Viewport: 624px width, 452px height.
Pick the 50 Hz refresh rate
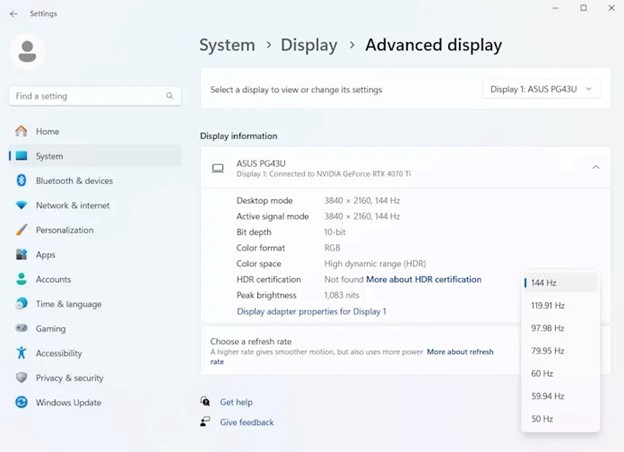[542, 419]
